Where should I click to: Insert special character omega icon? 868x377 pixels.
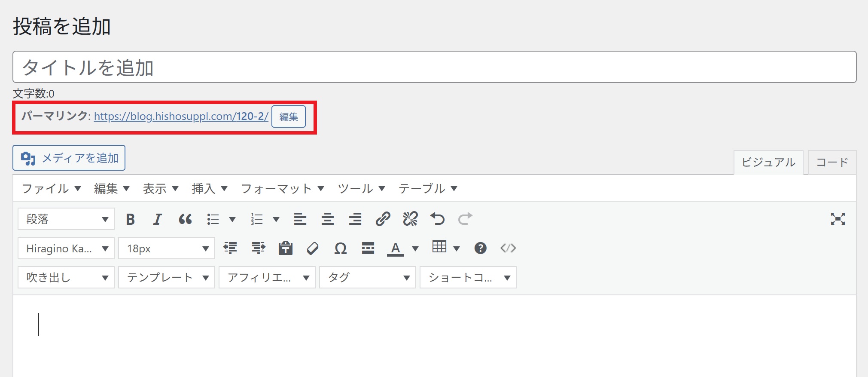coord(340,248)
